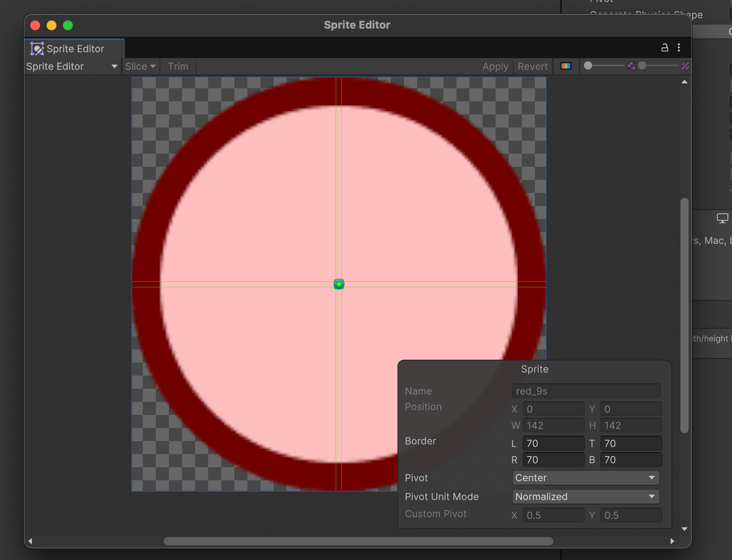Viewport: 732px width, 560px height.
Task: Click the Custom Pivot label
Action: click(436, 514)
